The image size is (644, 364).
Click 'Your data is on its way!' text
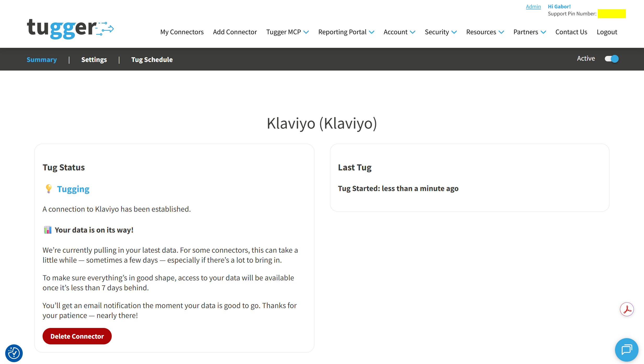pyautogui.click(x=94, y=230)
